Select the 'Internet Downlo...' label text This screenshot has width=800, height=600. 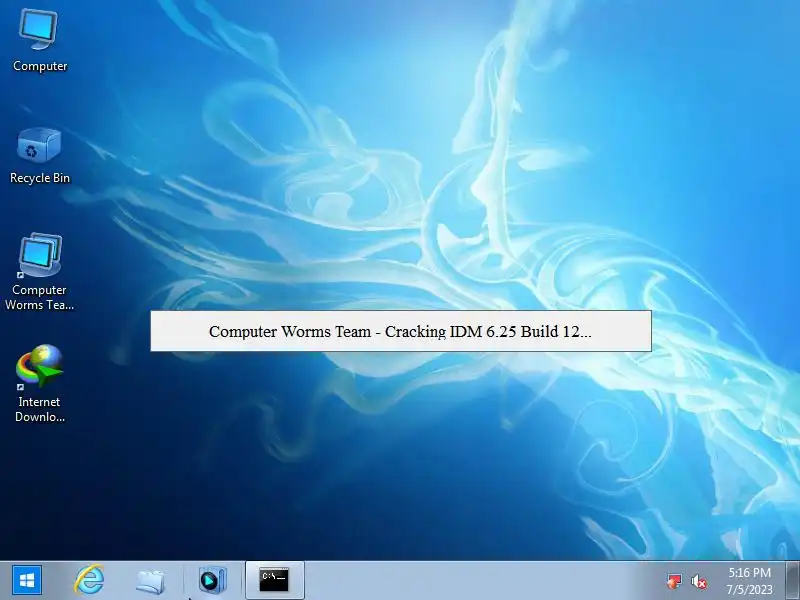40,409
